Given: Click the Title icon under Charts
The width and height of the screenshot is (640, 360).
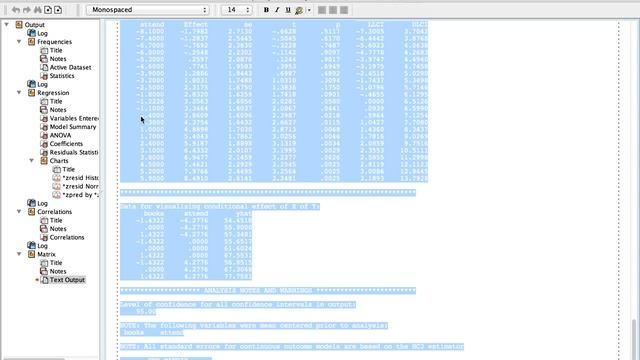Looking at the screenshot, I should (57, 169).
